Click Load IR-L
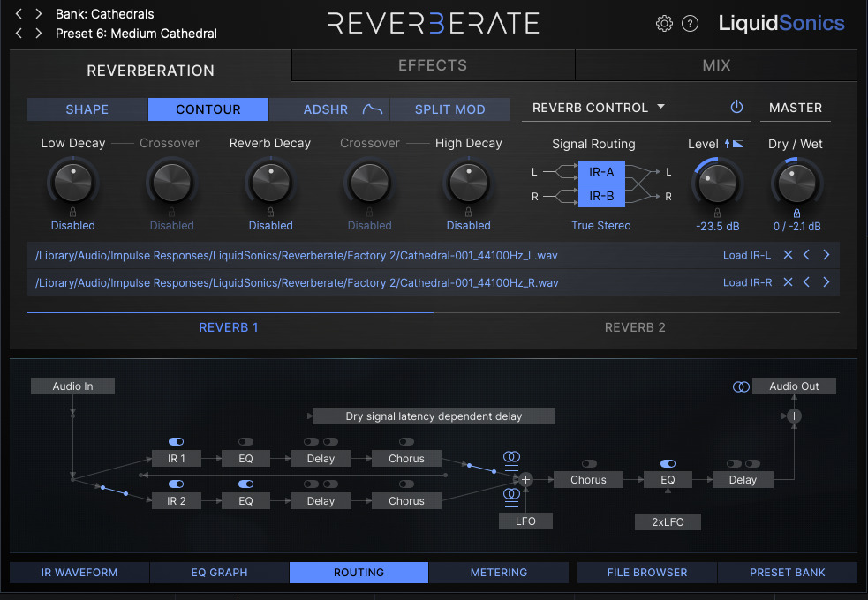Screen dimensions: 868x600 coord(747,255)
